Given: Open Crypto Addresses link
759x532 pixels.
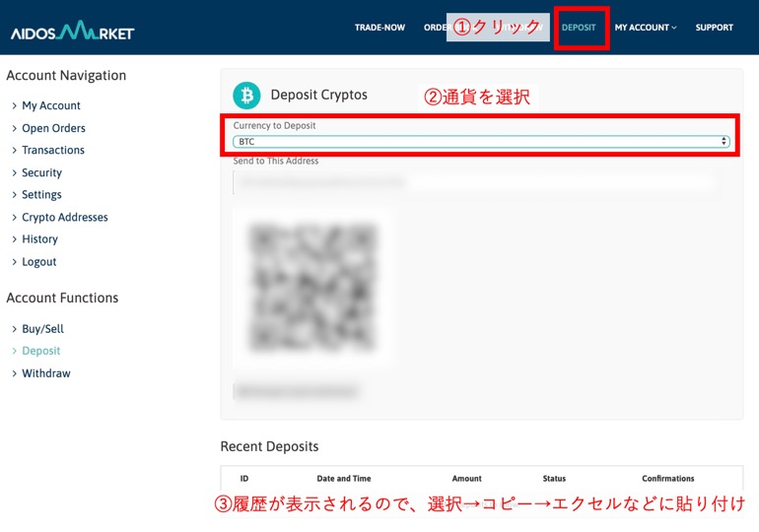Looking at the screenshot, I should (65, 217).
